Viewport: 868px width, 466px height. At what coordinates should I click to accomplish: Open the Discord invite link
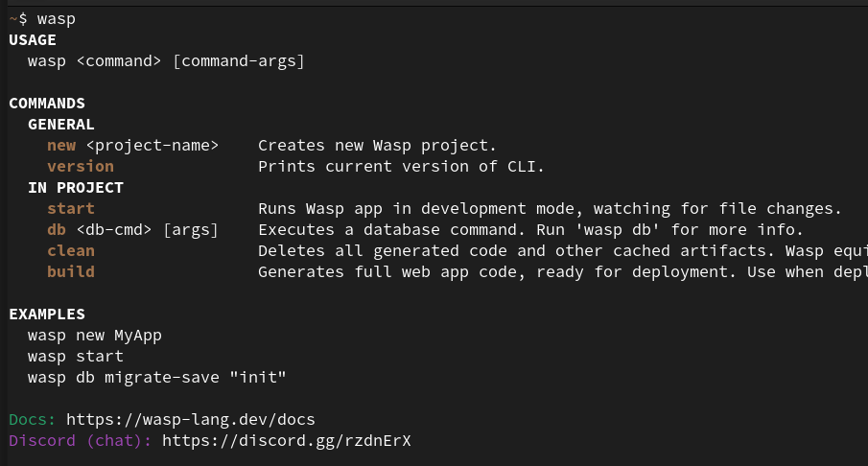(x=286, y=441)
